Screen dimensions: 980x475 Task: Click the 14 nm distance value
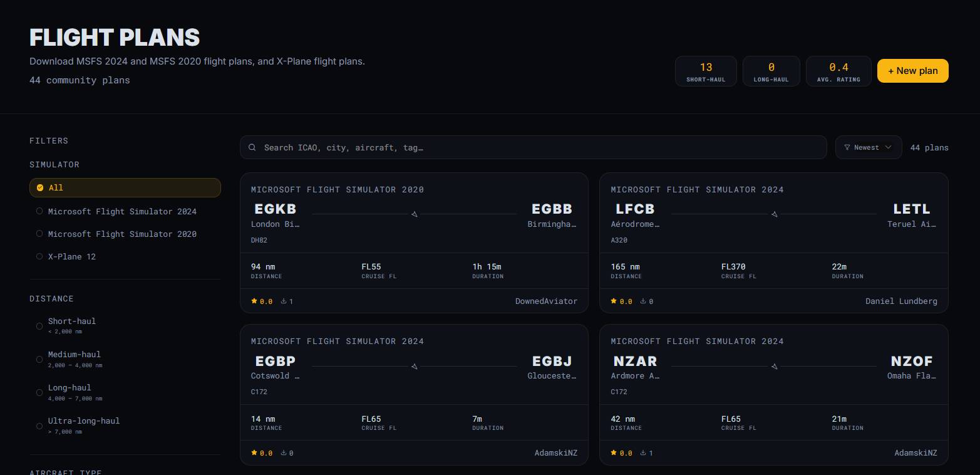pyautogui.click(x=263, y=419)
